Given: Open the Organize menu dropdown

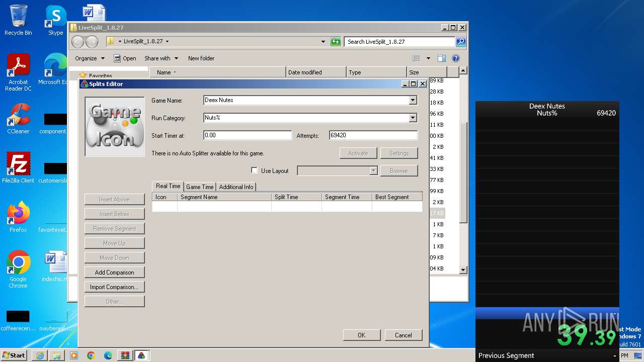Looking at the screenshot, I should 90,58.
